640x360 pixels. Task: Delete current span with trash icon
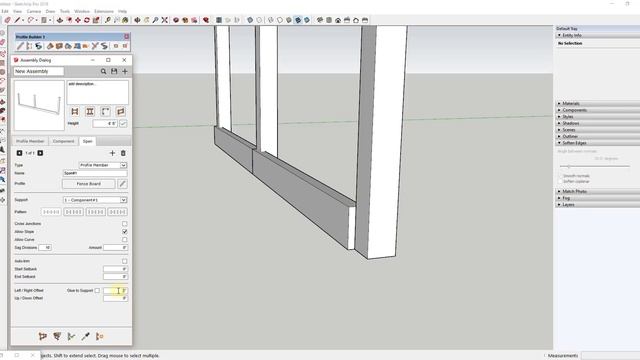point(123,153)
